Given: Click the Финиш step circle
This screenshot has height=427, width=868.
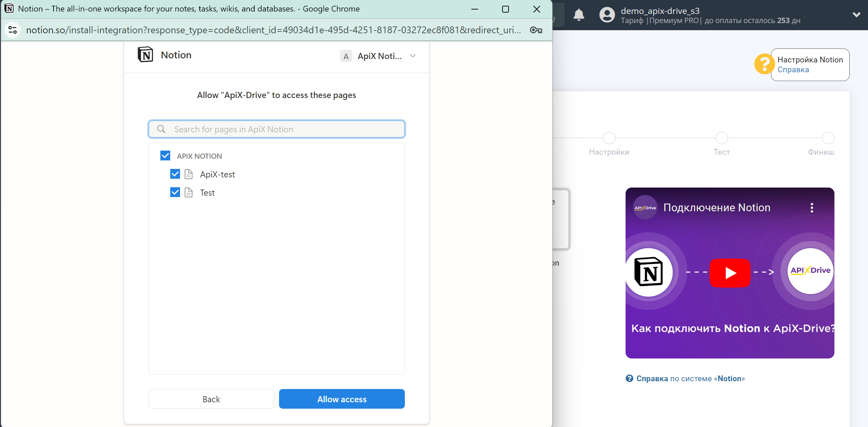Looking at the screenshot, I should (x=828, y=138).
